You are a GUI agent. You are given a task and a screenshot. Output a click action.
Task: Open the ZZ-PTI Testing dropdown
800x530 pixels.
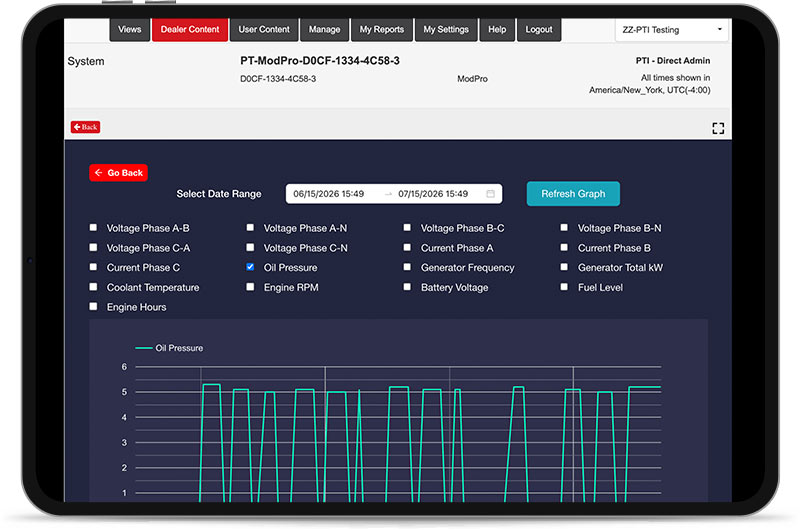pos(671,30)
